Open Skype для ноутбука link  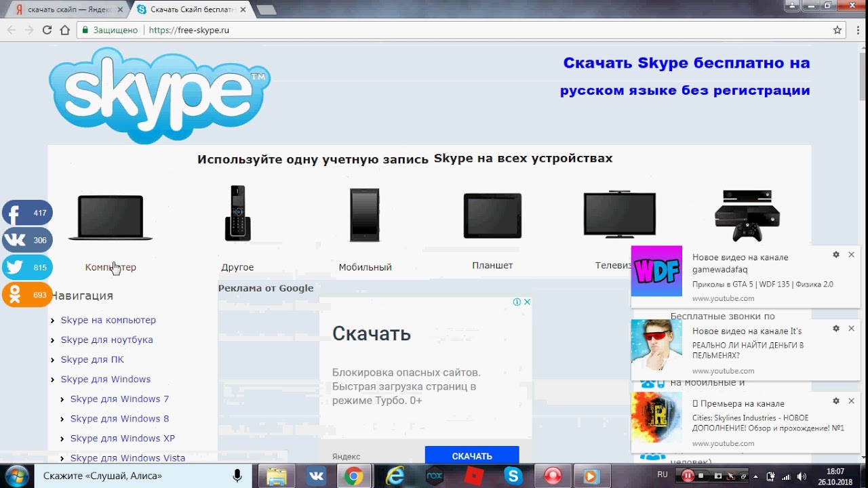pos(107,340)
